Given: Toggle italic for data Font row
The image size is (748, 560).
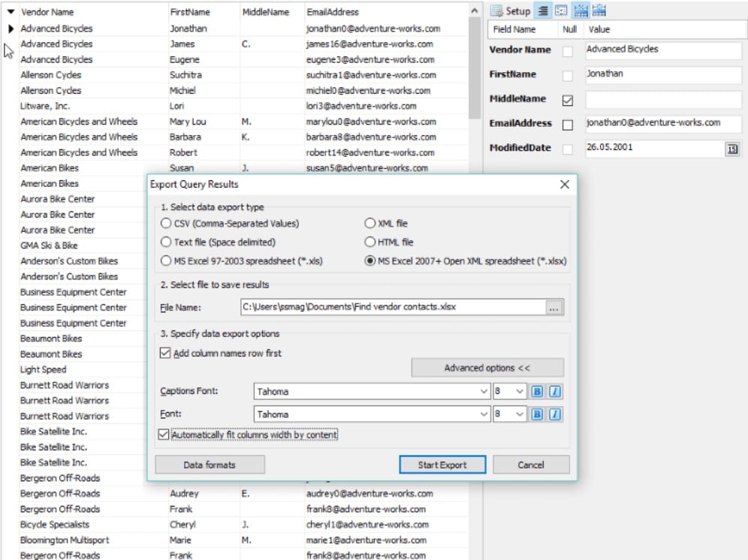Looking at the screenshot, I should [x=554, y=414].
